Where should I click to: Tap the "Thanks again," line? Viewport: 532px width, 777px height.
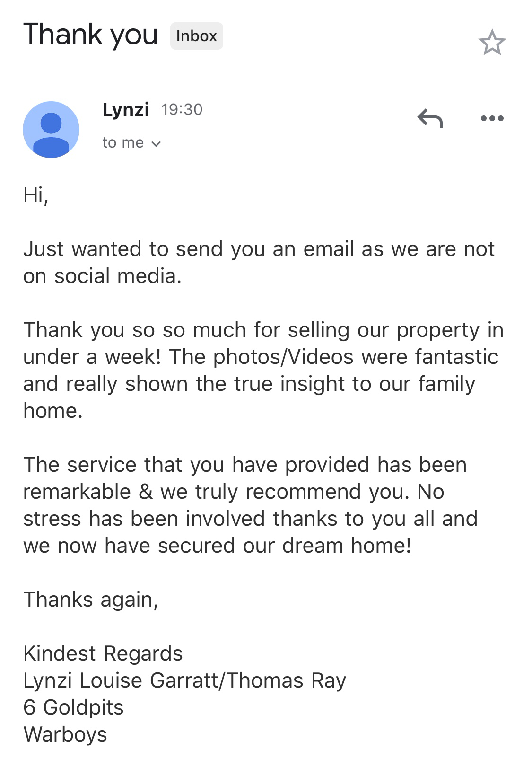coord(90,600)
